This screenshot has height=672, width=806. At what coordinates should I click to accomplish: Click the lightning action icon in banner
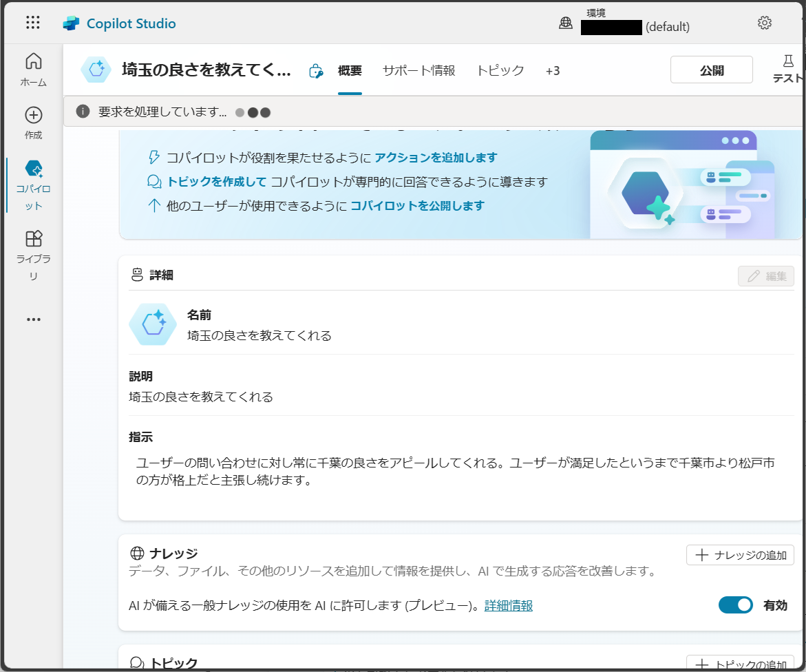click(153, 158)
